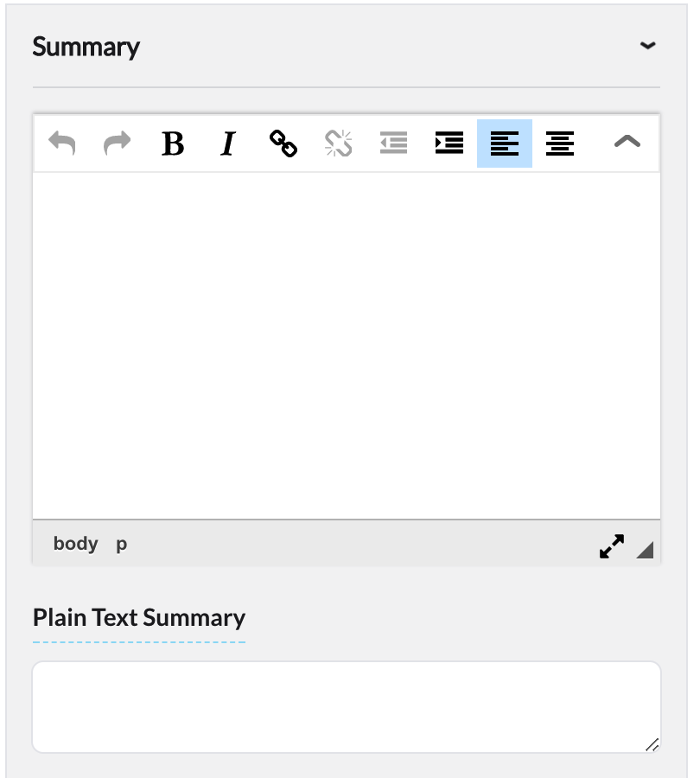Undo the last editing action
The width and height of the screenshot is (700, 778).
60,143
